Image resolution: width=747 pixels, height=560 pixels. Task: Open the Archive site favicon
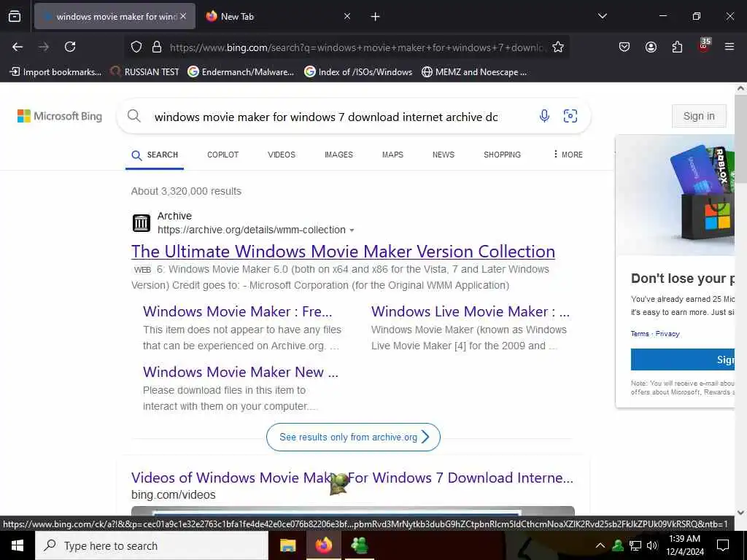(x=141, y=223)
